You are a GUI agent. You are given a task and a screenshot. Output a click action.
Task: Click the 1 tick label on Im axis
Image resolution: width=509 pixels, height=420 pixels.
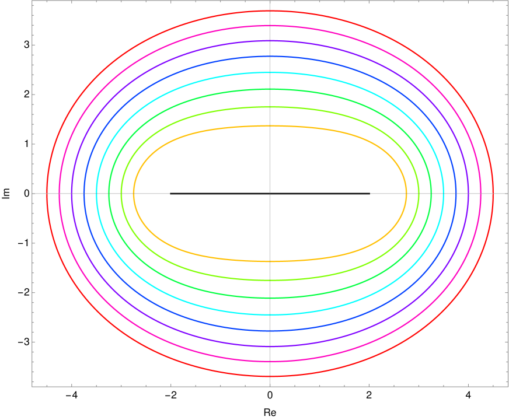[x=26, y=144]
